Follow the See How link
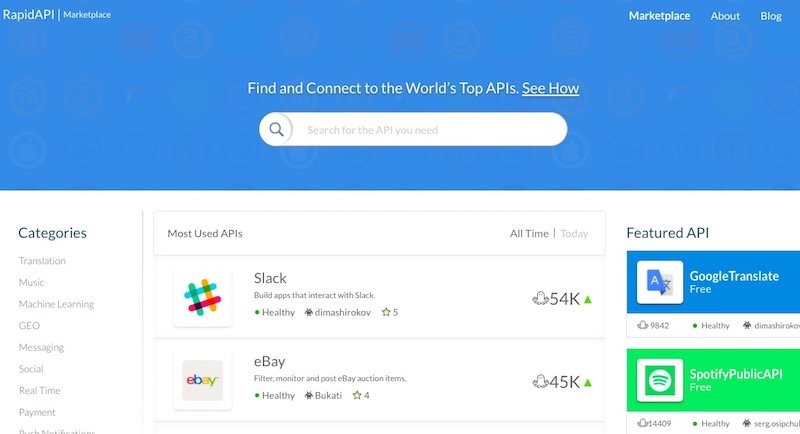Viewport: 800px width, 434px height. [550, 88]
